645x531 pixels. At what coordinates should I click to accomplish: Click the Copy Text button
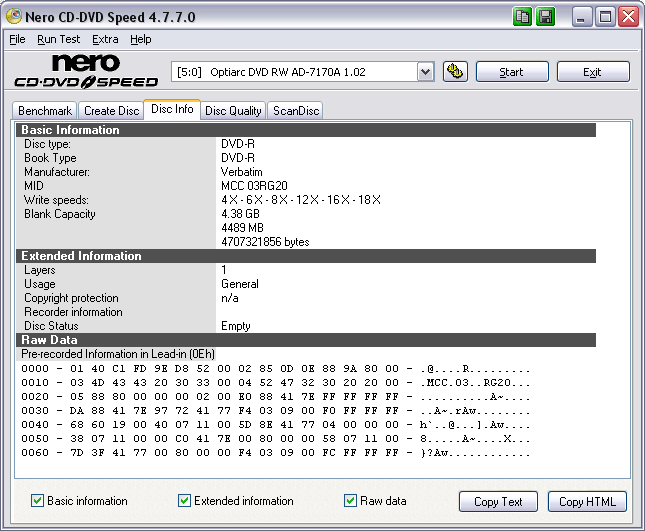[498, 502]
